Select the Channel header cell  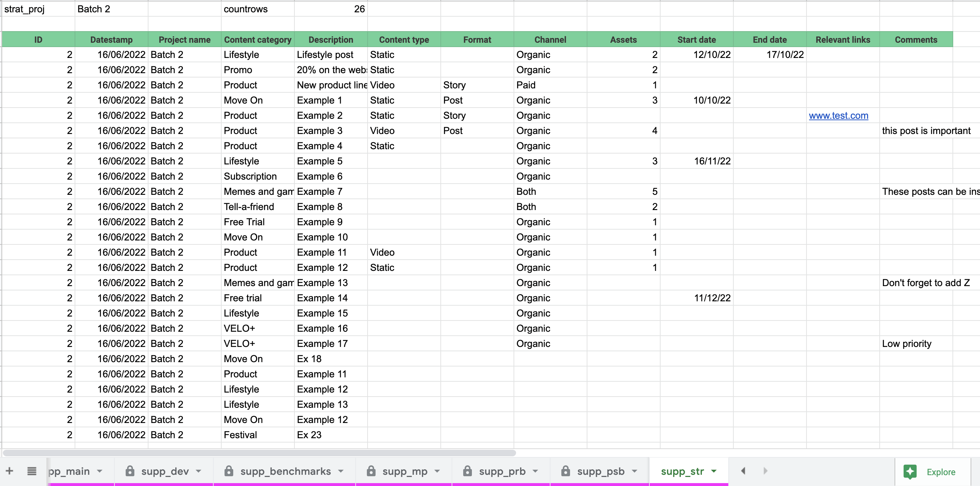pyautogui.click(x=550, y=39)
